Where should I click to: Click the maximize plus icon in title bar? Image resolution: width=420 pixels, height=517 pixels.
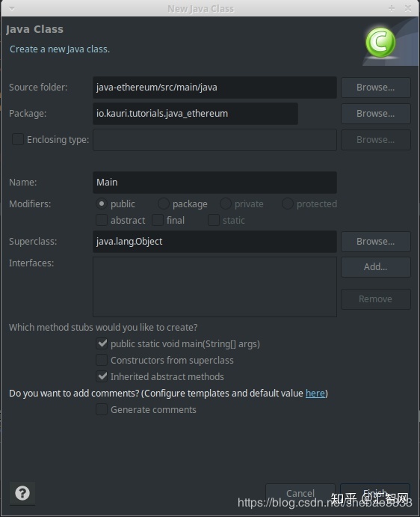[x=392, y=8]
